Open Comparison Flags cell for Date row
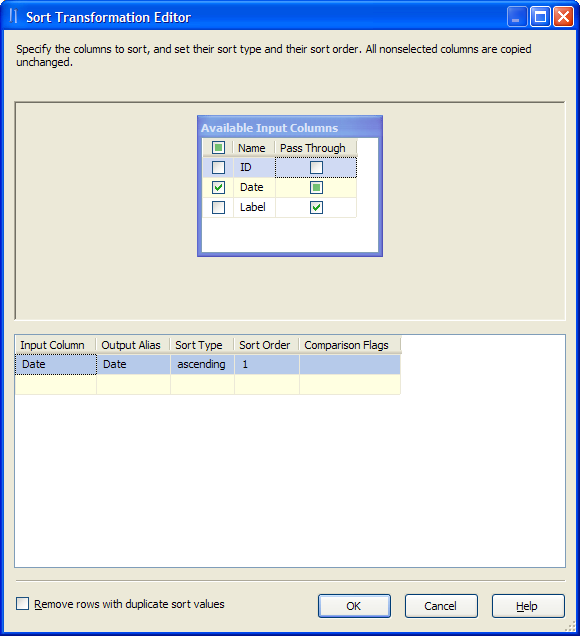 350,364
